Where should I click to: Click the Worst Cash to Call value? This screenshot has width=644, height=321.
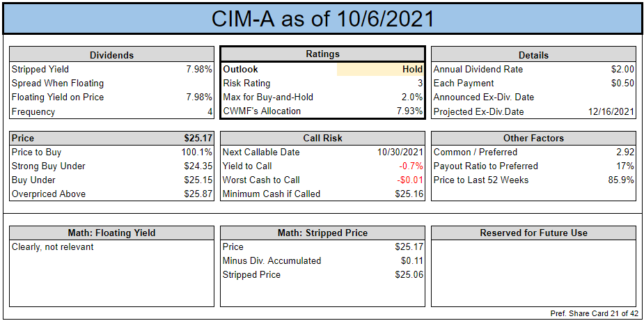[x=409, y=180]
